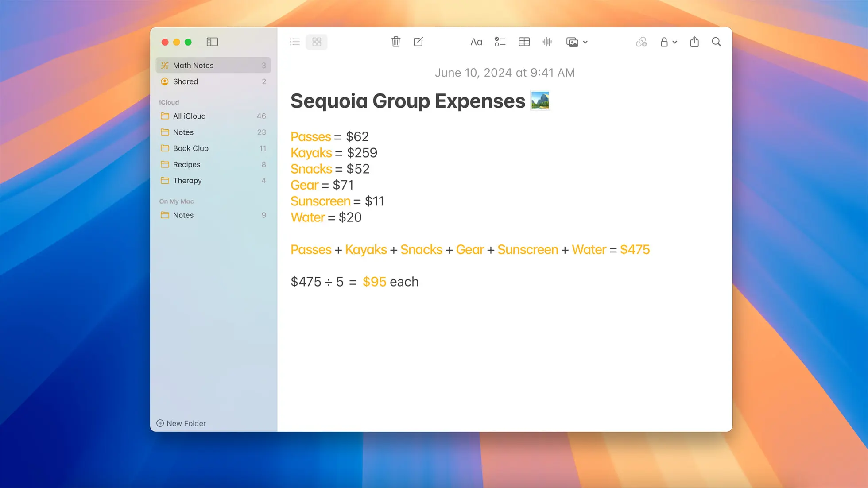868x488 pixels.
Task: Expand the iCloud section header
Action: point(169,102)
